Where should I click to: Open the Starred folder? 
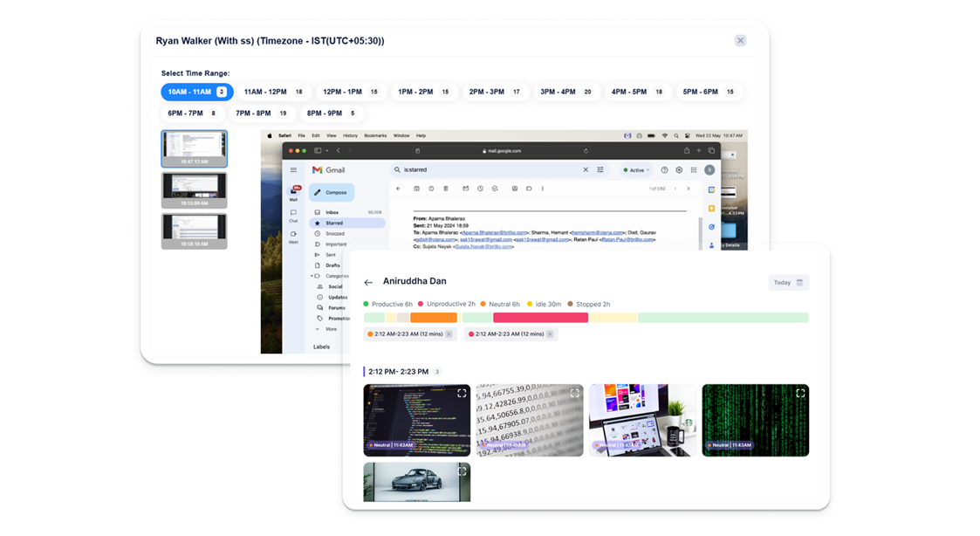point(346,223)
